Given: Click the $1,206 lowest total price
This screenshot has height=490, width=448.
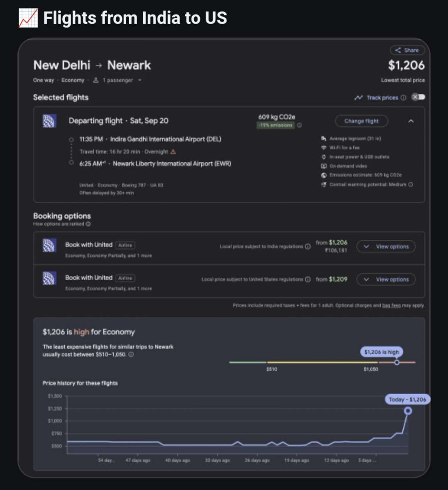Looking at the screenshot, I should coord(406,65).
